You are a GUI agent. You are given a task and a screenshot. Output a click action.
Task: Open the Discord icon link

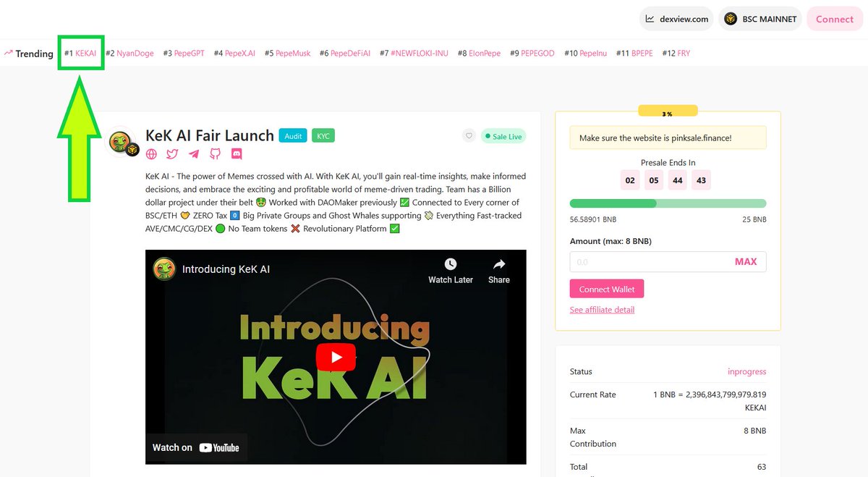coord(237,154)
